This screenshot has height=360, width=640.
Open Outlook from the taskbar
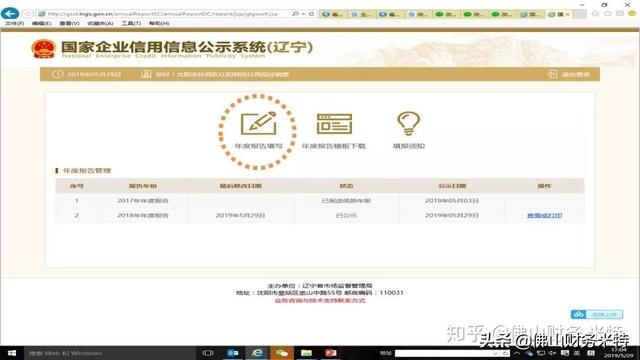click(233, 353)
